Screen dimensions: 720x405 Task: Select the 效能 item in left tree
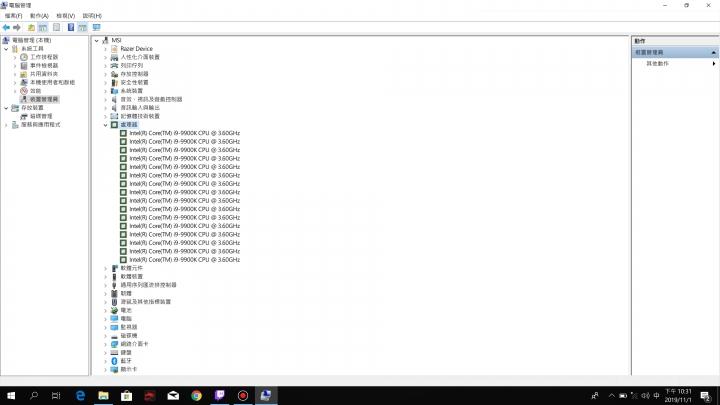tap(35, 91)
